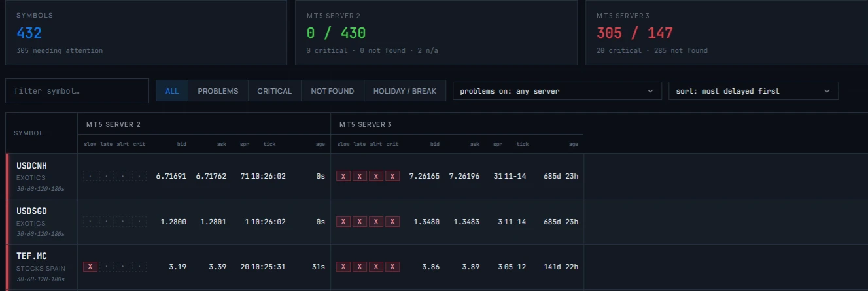Screen dimensions: 868x291
Task: Click the TEF.MC Server 3 slow X indicator
Action: (343, 267)
